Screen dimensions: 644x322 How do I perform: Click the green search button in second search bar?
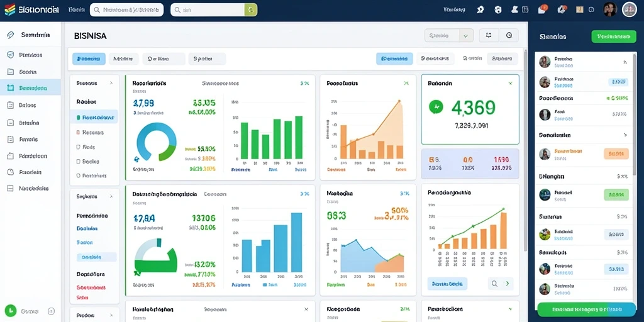point(250,9)
